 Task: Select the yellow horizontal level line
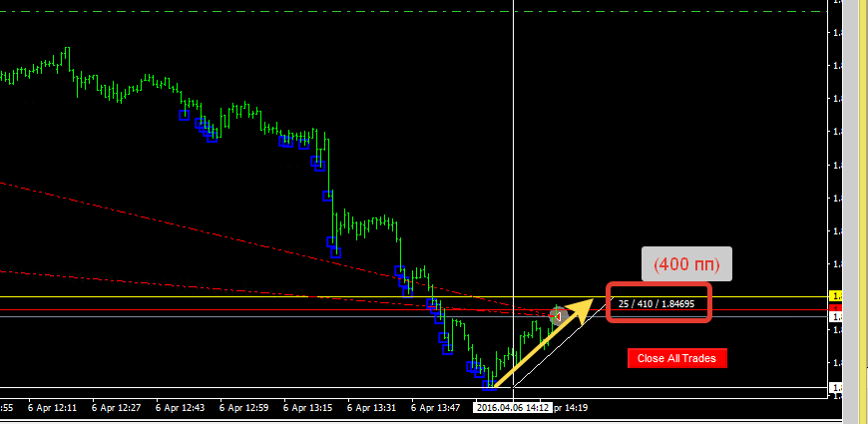pos(413,297)
